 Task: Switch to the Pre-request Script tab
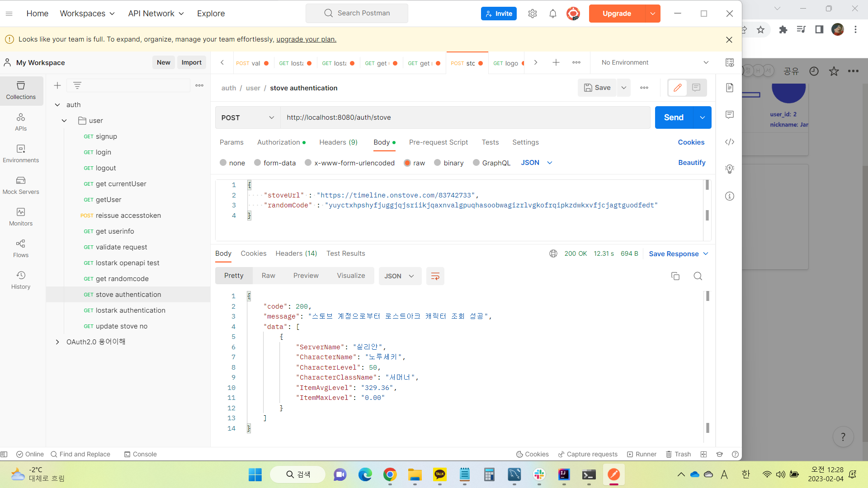tap(438, 142)
